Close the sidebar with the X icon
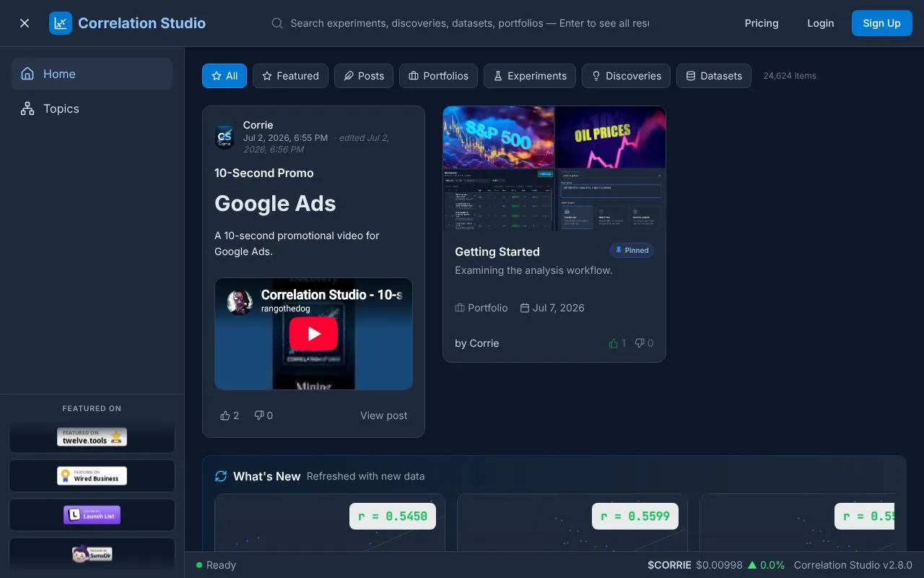The image size is (924, 578). 25,23
